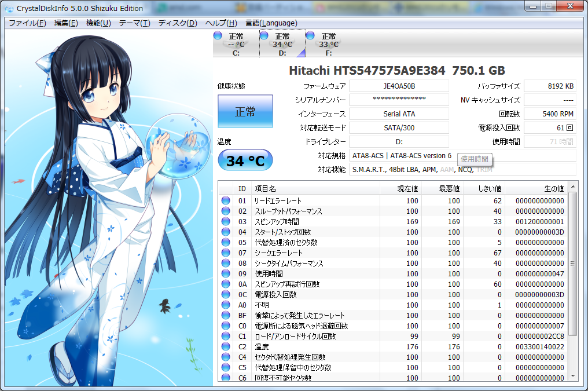
Task: Click the 最悪値 column header
Action: click(x=443, y=188)
